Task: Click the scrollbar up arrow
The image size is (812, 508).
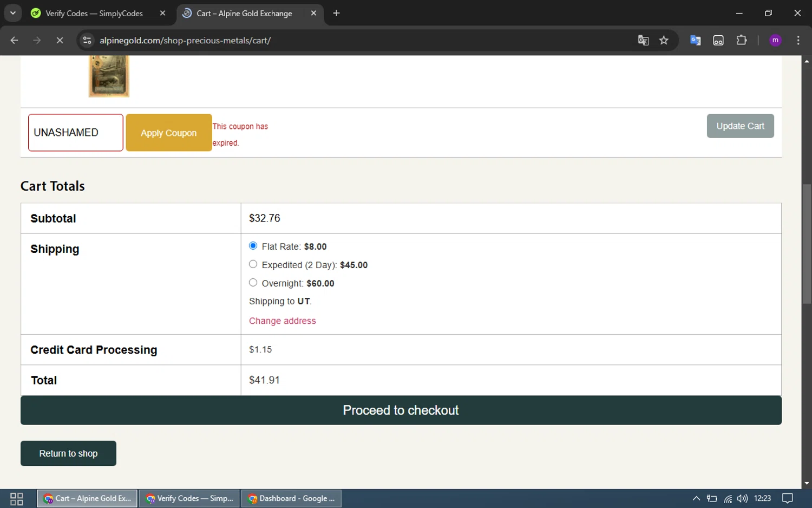Action: [807, 61]
